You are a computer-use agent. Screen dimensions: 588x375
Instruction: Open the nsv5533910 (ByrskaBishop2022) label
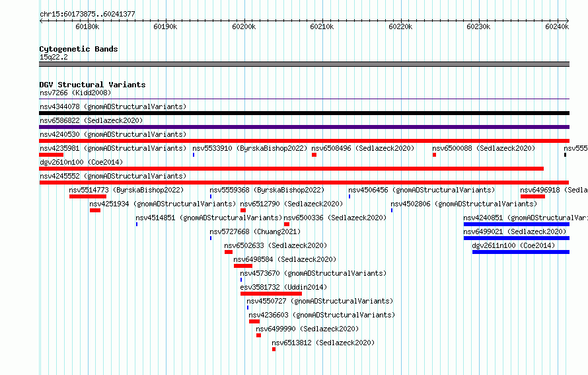coord(250,148)
